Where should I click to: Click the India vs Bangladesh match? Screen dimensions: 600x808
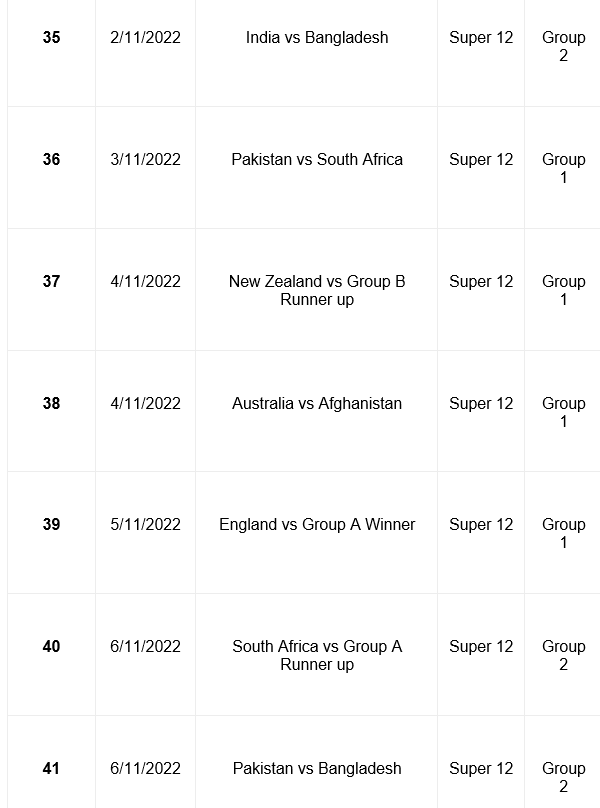[316, 38]
